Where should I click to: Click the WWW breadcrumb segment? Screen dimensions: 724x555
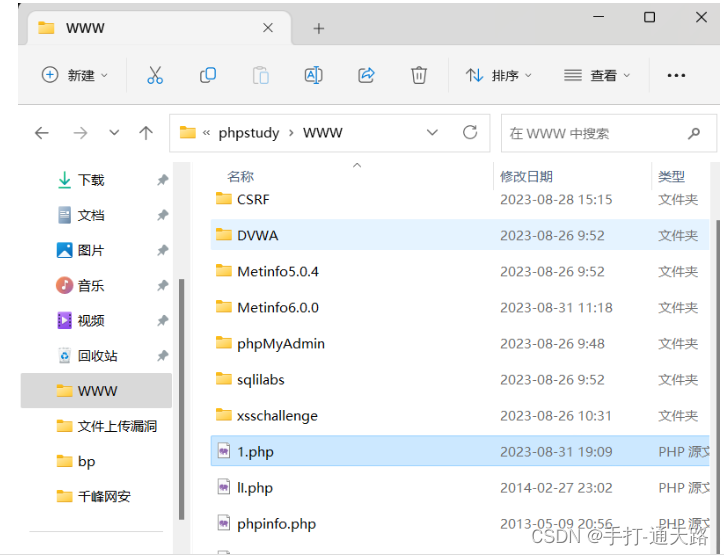[323, 133]
